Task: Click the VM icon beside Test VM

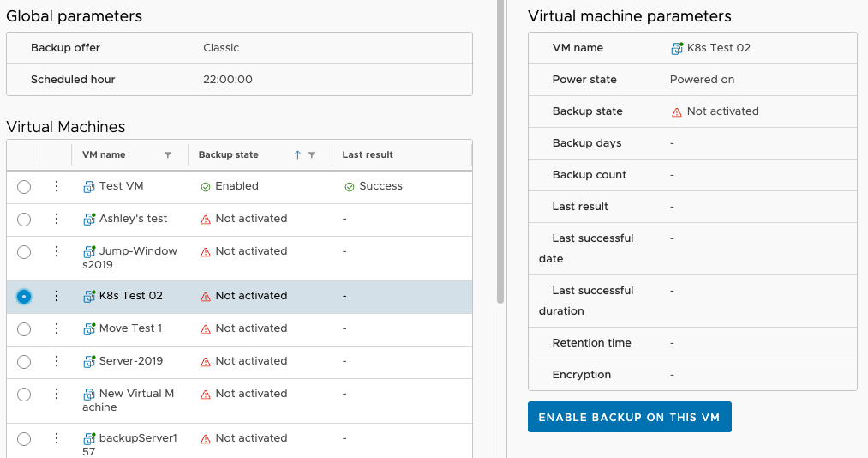Action: 88,187
